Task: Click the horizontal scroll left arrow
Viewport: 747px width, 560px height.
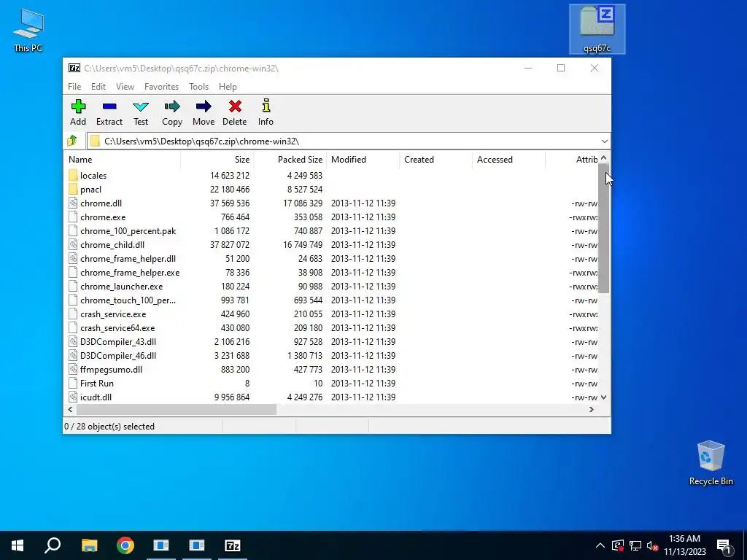Action: (71, 409)
